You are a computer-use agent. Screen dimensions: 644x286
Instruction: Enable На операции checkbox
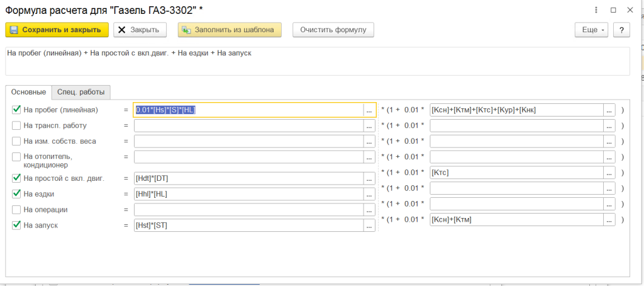click(16, 209)
